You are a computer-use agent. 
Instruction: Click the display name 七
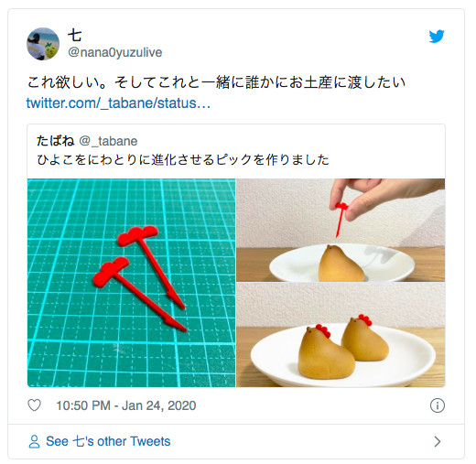point(74,35)
